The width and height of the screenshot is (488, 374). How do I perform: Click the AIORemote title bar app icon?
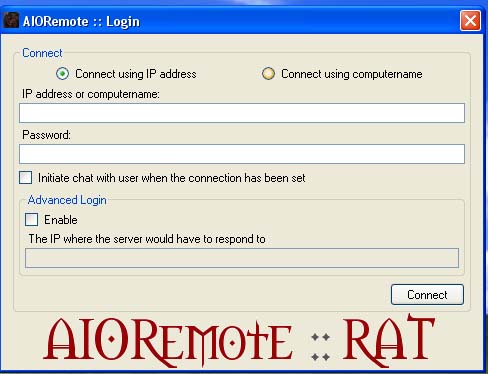pyautogui.click(x=11, y=21)
